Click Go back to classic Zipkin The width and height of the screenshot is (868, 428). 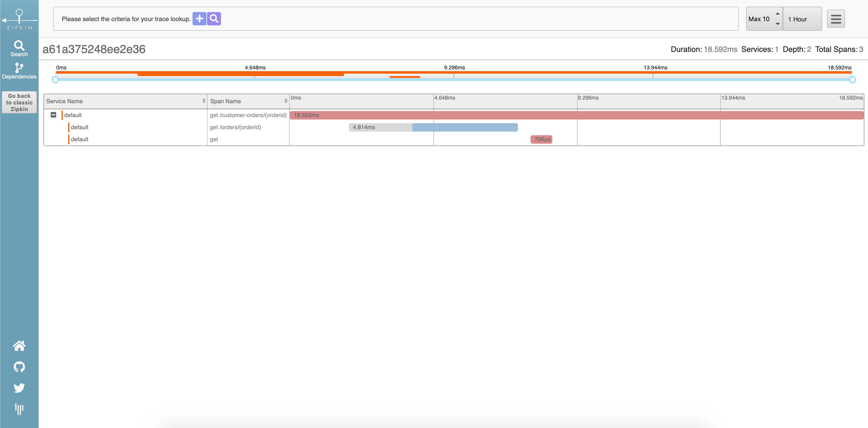[19, 102]
